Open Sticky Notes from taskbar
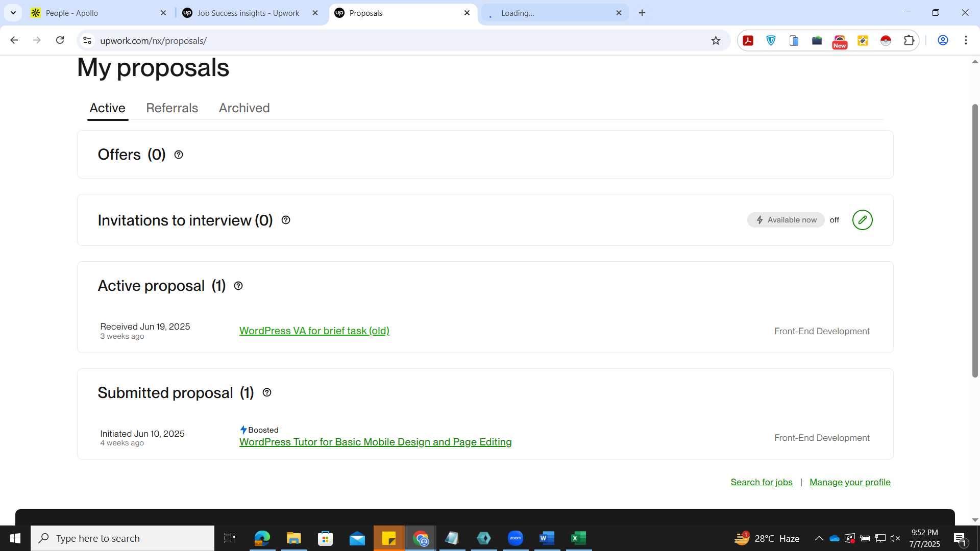 point(389,538)
